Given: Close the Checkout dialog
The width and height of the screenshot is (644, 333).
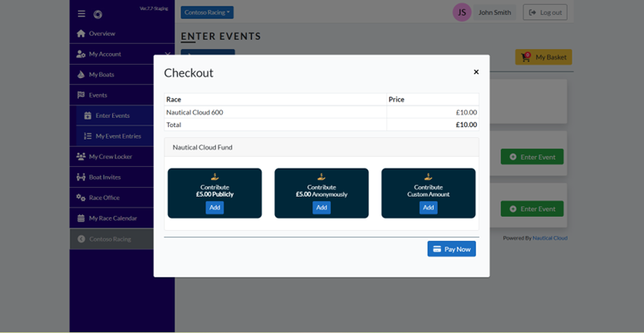Looking at the screenshot, I should pos(476,72).
